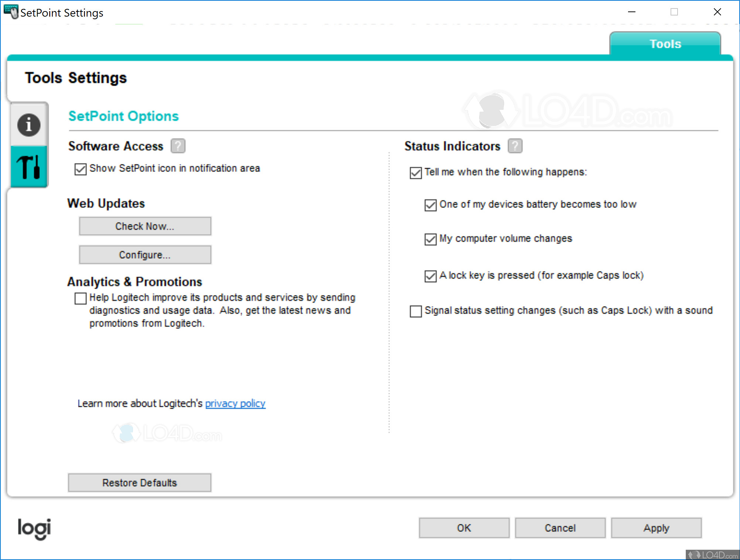Viewport: 740px width, 560px height.
Task: Open the info sidebar tab icon
Action: (29, 125)
